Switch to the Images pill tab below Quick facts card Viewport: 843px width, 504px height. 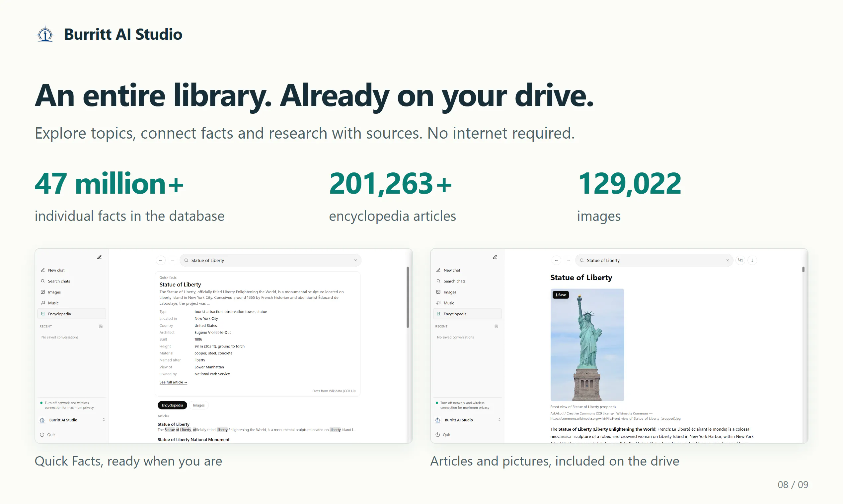tap(199, 406)
